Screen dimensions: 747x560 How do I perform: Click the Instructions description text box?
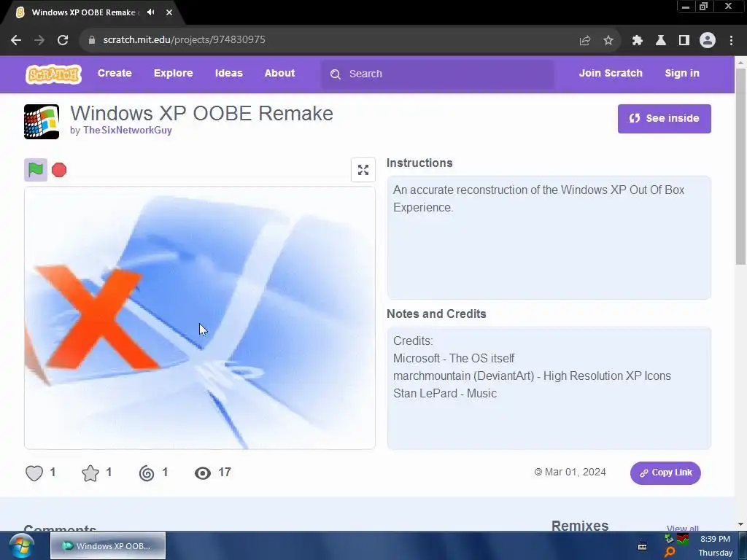(x=549, y=238)
